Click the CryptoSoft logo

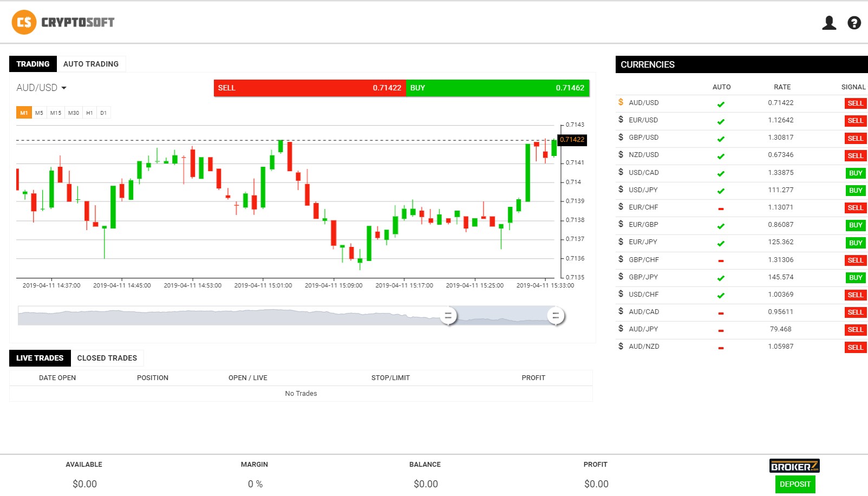(x=63, y=22)
